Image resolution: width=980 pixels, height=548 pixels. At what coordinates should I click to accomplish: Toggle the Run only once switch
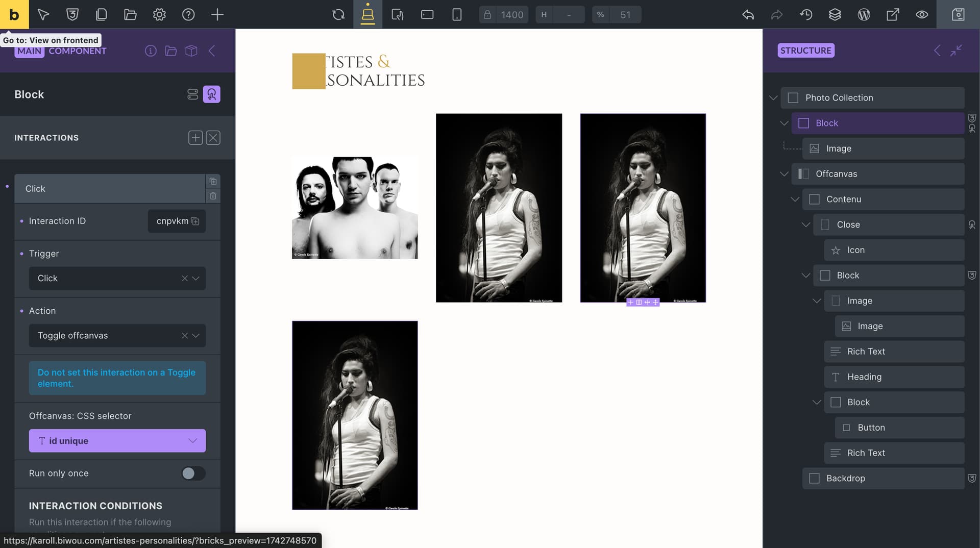193,474
